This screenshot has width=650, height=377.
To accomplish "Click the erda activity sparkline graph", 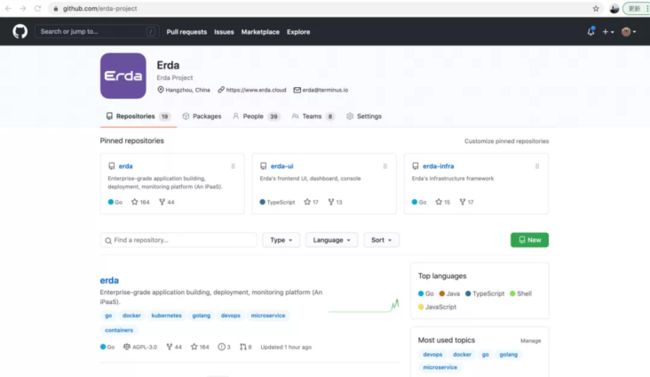I will pyautogui.click(x=364, y=306).
